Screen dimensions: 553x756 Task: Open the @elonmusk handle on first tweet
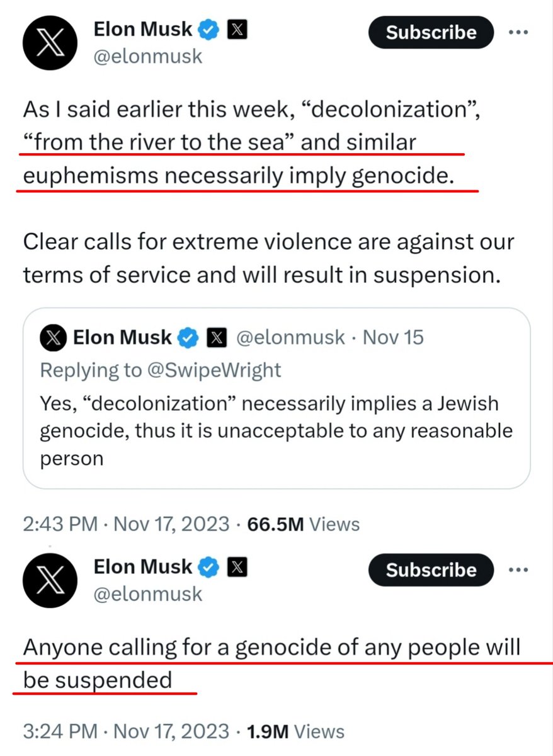click(148, 56)
